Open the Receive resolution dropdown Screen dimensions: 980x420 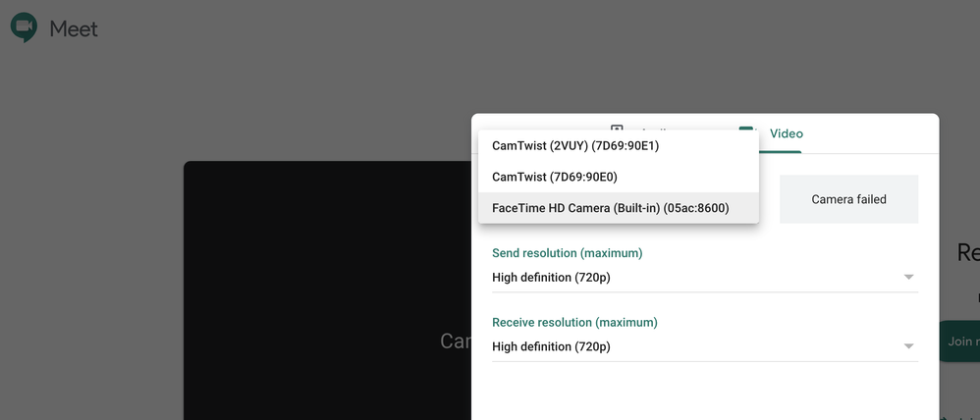pos(705,346)
